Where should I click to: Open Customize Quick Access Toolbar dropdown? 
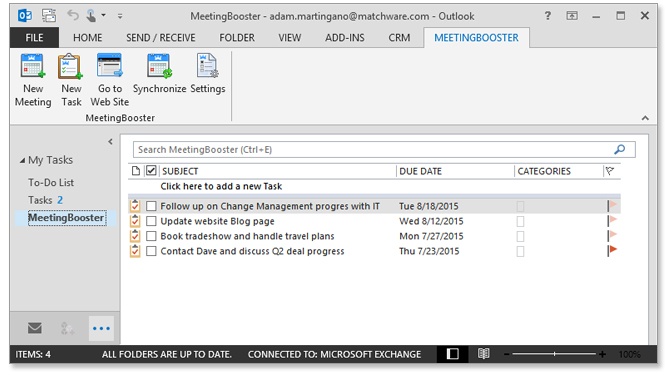coord(120,16)
